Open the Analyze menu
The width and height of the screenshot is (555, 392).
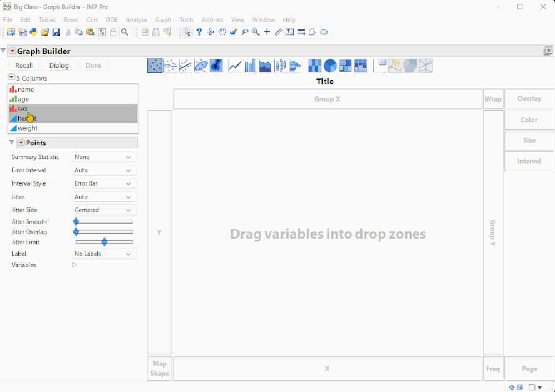(136, 20)
